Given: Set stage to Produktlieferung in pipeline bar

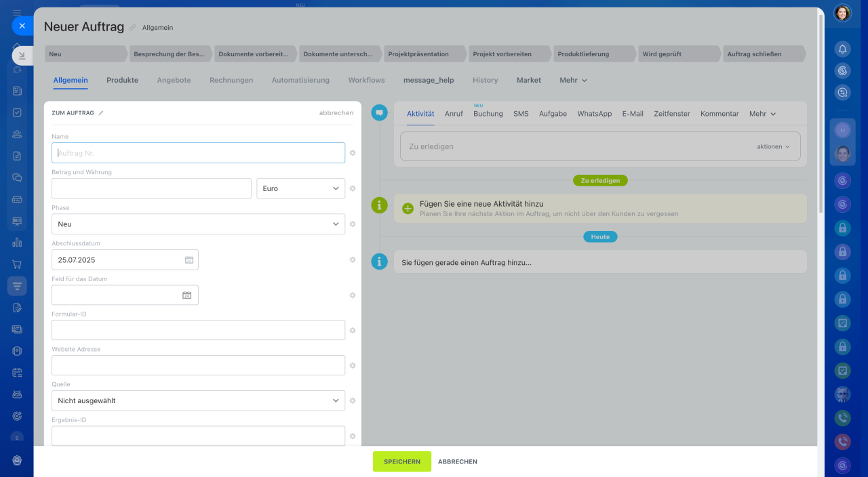Looking at the screenshot, I should [595, 54].
